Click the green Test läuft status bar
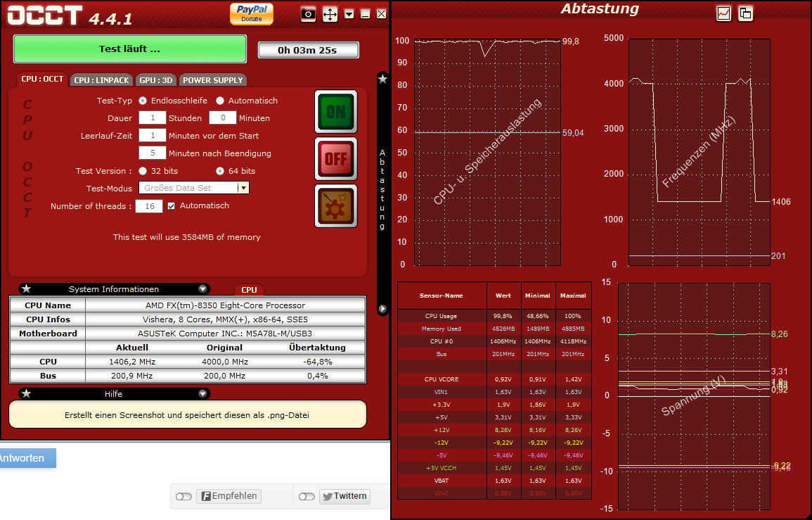 [x=130, y=49]
